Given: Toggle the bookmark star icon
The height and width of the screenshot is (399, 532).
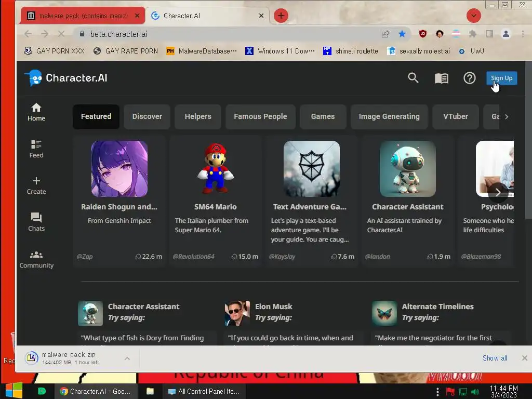Looking at the screenshot, I should [402, 34].
